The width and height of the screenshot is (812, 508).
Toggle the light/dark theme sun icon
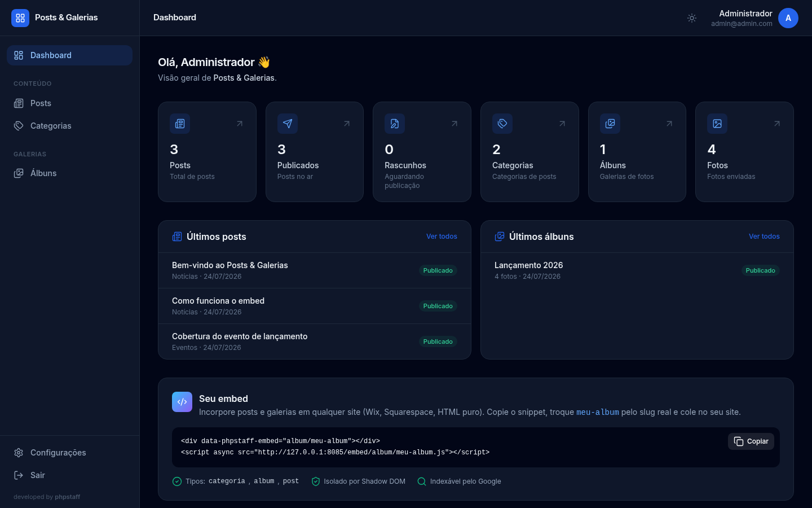point(692,18)
